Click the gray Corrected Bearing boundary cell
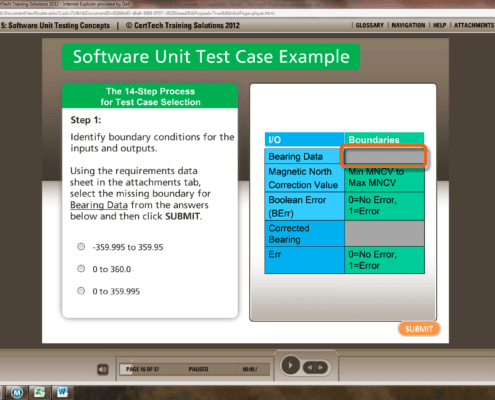This screenshot has height=400, width=495. coord(384,233)
